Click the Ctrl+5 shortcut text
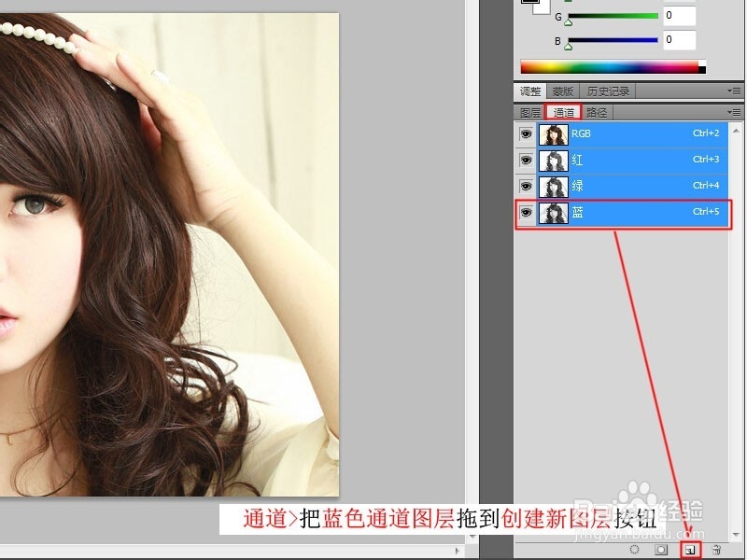This screenshot has width=747, height=560. [x=706, y=212]
